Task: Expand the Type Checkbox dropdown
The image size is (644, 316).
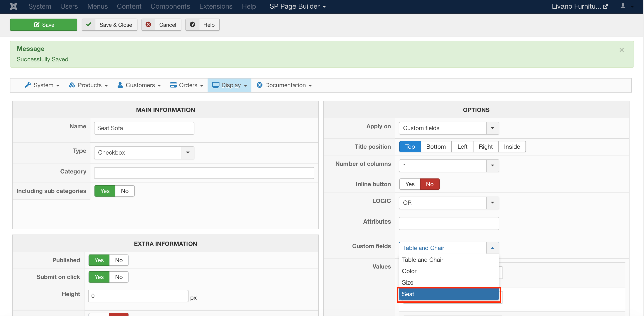Action: click(187, 153)
